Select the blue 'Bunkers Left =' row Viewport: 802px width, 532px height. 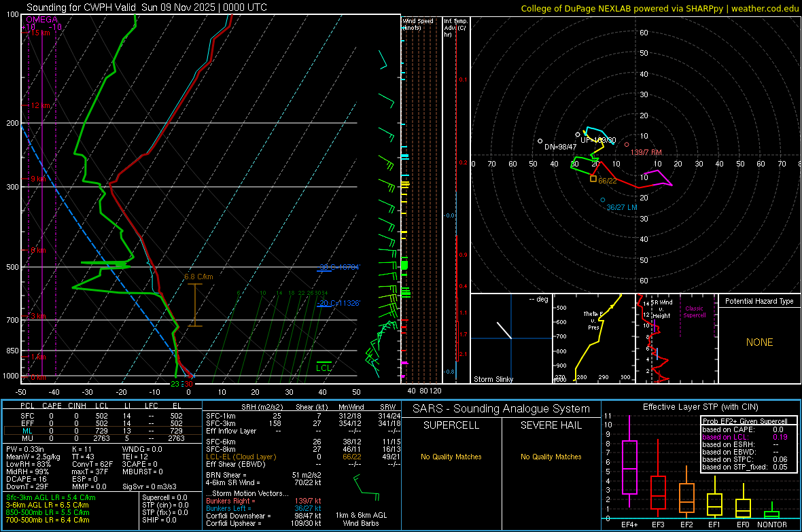tap(264, 508)
